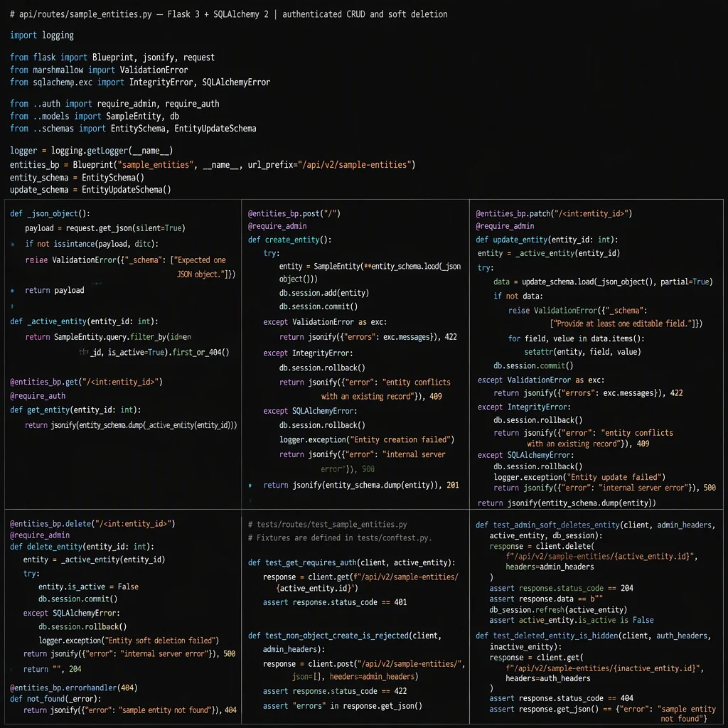
Task: Click the '@require_auth' decorator
Action: point(38,395)
